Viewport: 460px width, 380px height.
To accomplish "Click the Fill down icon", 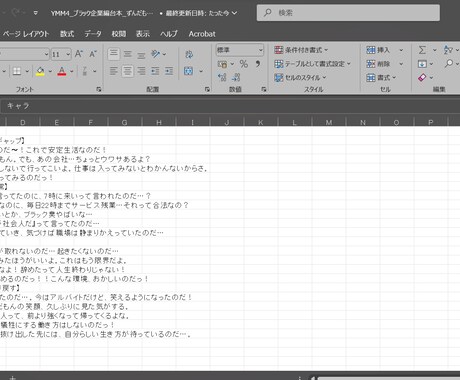I will pos(422,64).
